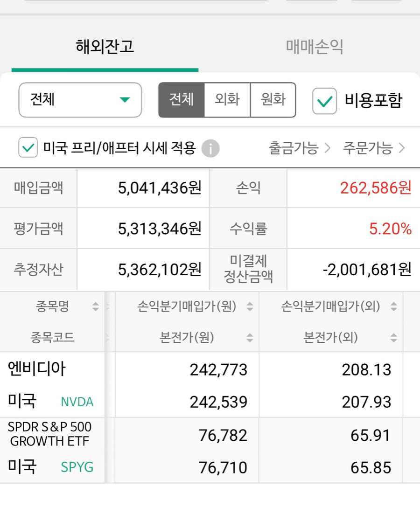Sort by 손익분기매입가(원) arrows
This screenshot has height=507, width=420.
250,306
